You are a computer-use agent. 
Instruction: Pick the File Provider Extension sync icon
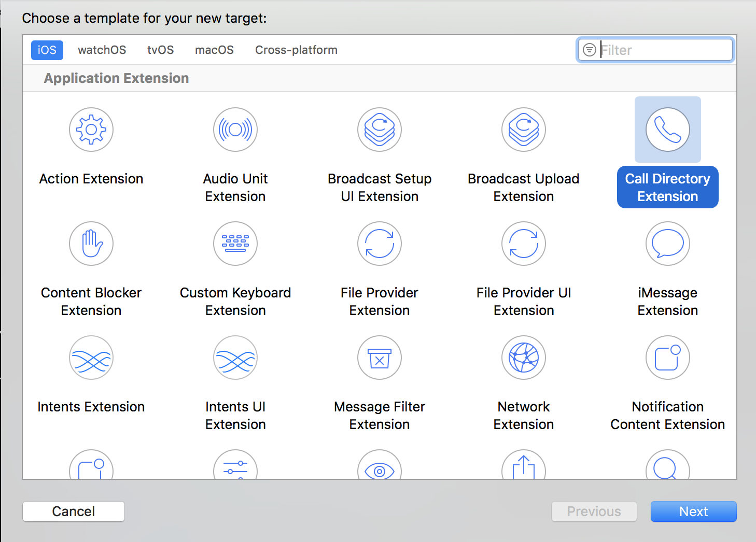[x=380, y=244]
